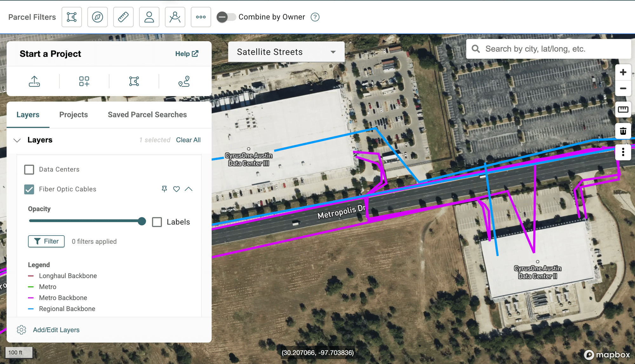Click the Filter button
The image size is (635, 364).
(x=46, y=241)
